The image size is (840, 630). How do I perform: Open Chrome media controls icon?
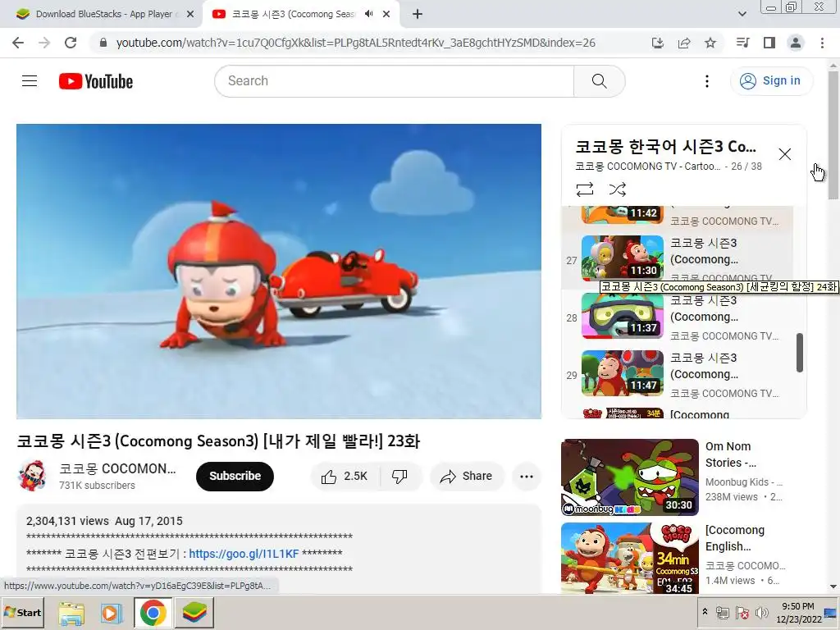743,43
